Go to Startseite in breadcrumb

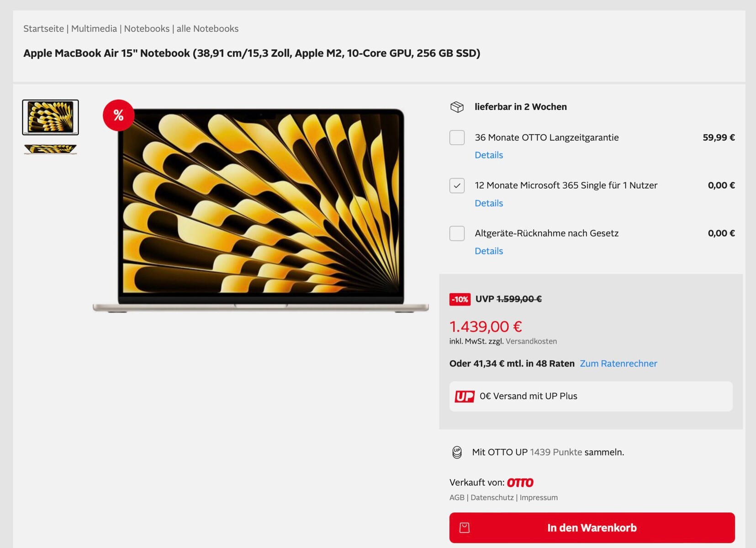tap(44, 29)
